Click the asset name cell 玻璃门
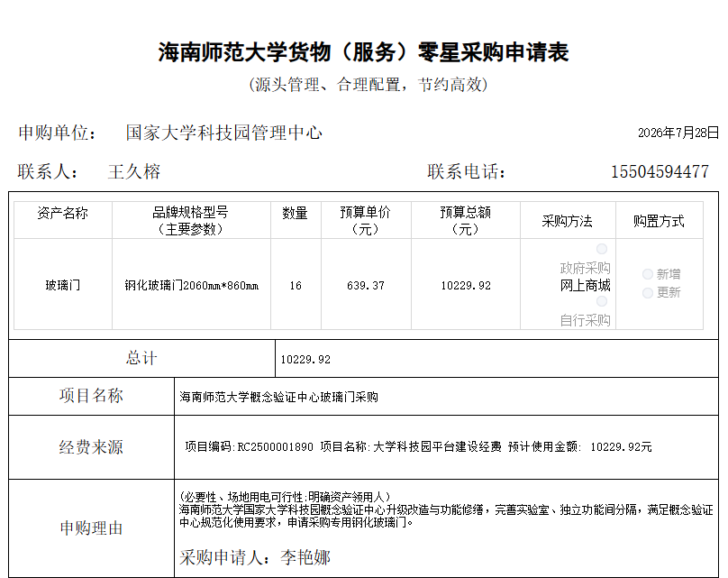The height and width of the screenshot is (578, 728). tap(63, 285)
